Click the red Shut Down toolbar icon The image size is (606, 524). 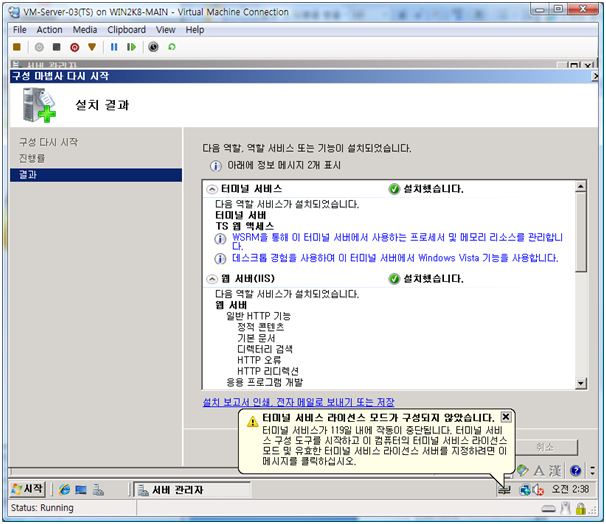(x=75, y=47)
